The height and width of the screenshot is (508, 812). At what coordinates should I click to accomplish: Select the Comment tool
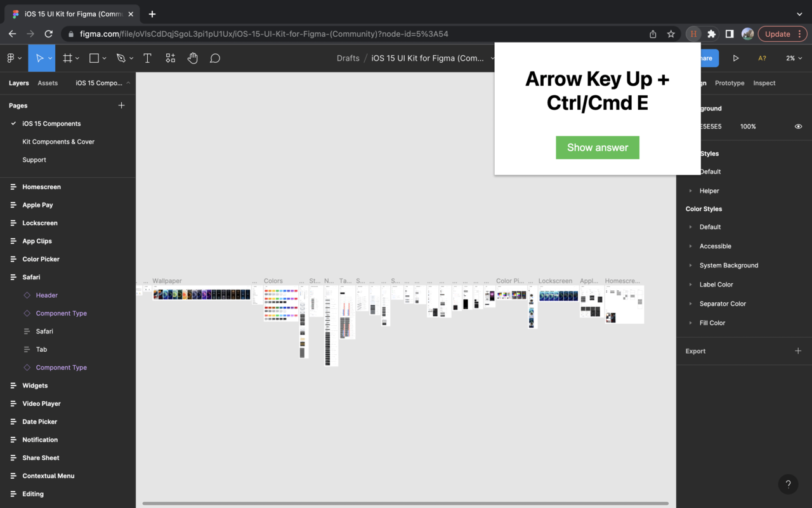[215, 58]
